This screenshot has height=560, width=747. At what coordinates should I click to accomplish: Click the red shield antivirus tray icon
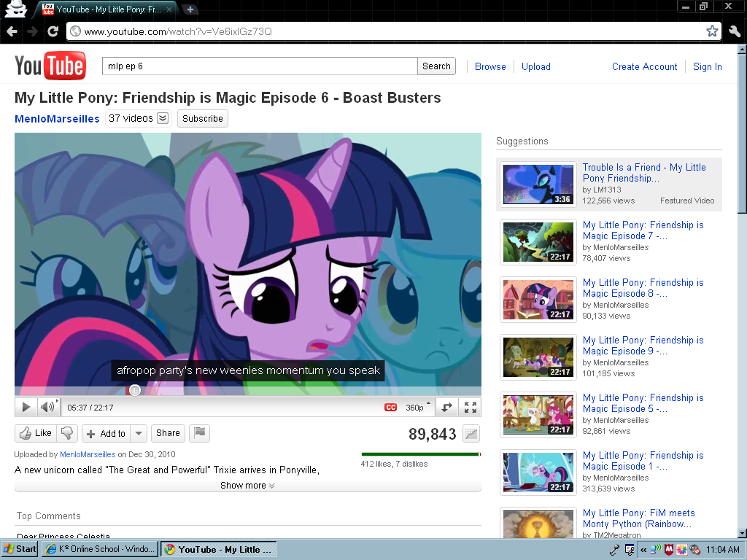pyautogui.click(x=669, y=550)
